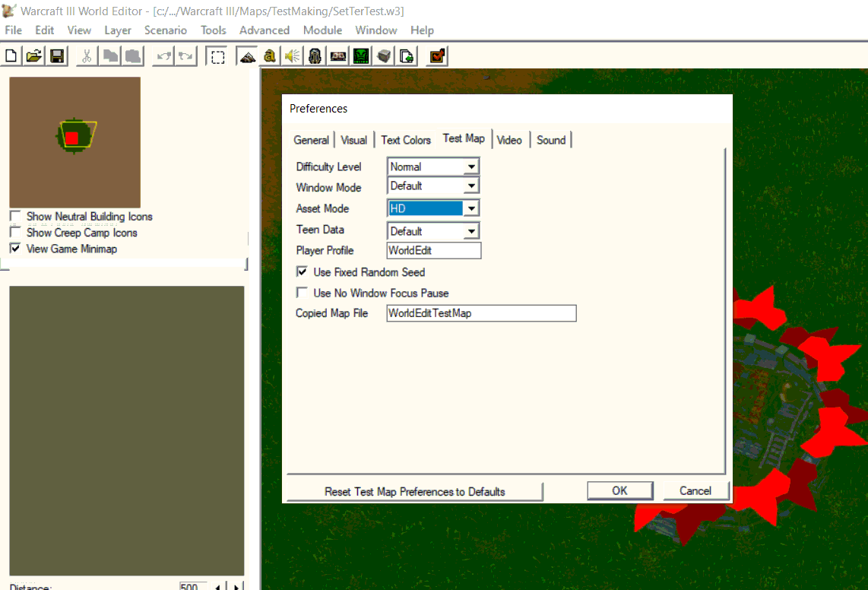This screenshot has height=590, width=868.
Task: Open the Module menu
Action: [x=323, y=30]
